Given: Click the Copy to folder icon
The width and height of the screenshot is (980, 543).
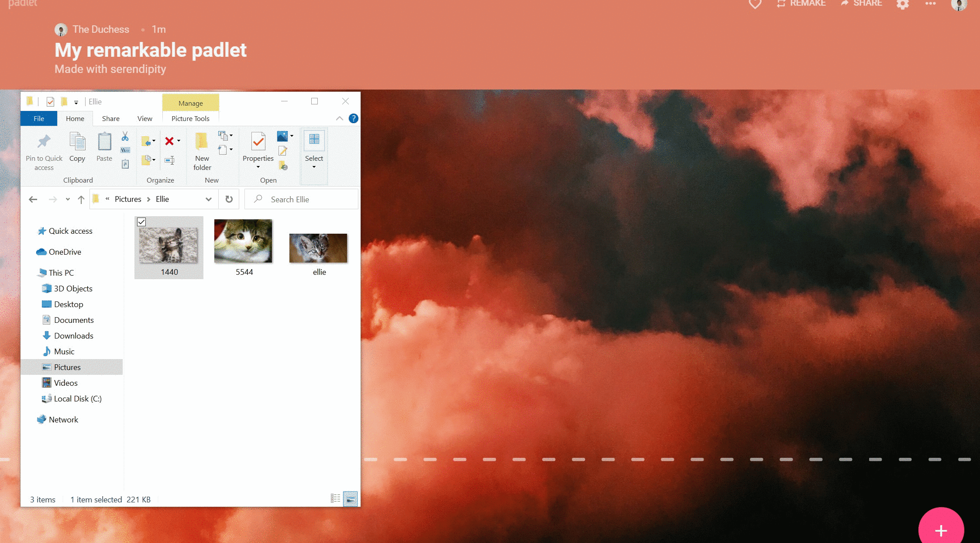Looking at the screenshot, I should 146,160.
